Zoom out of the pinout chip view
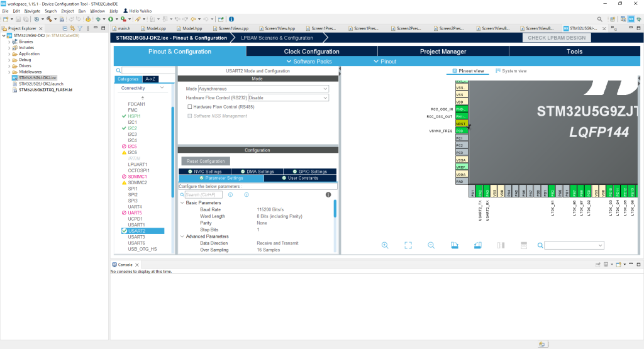Screen dimensions: 644x349 [431, 245]
